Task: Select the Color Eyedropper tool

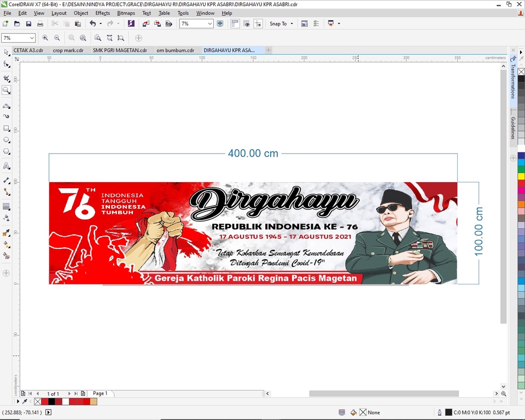Action: [6, 233]
